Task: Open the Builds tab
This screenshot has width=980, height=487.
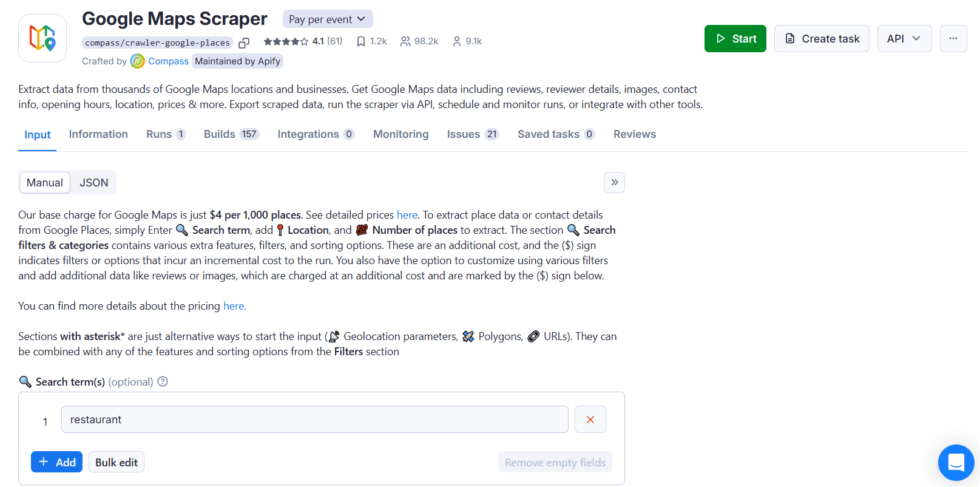Action: point(231,134)
